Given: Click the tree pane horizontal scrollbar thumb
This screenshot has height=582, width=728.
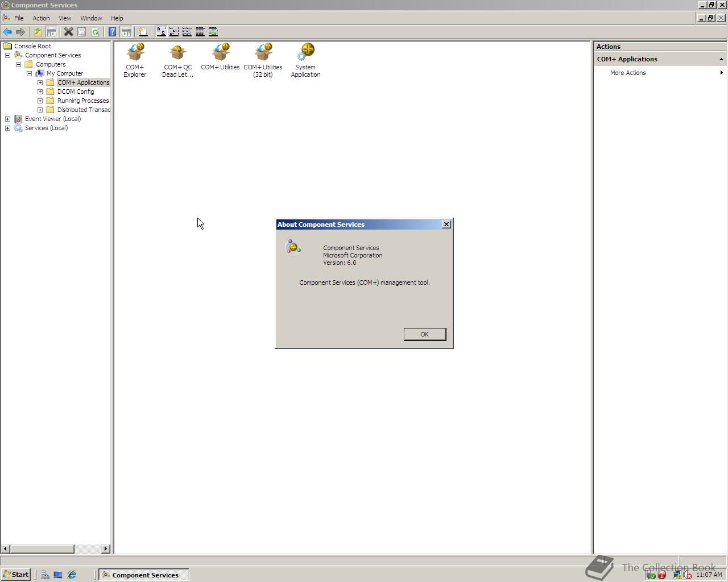Looking at the screenshot, I should click(42, 548).
